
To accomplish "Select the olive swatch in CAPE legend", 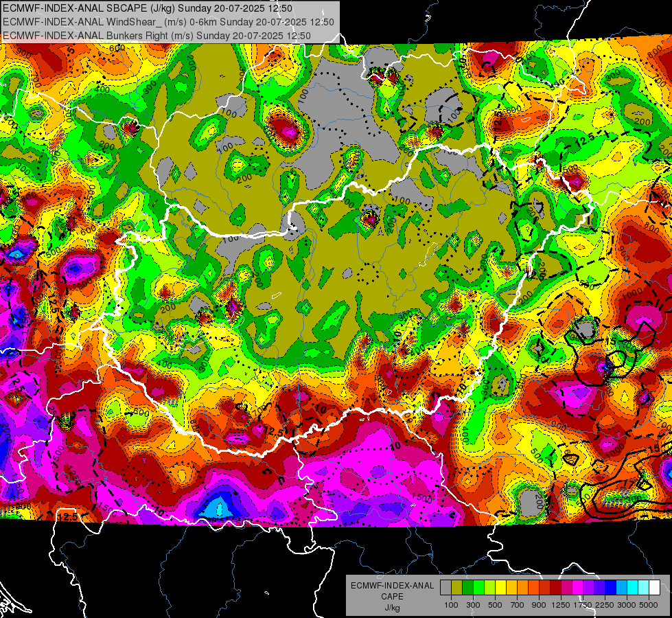I will pos(457,587).
